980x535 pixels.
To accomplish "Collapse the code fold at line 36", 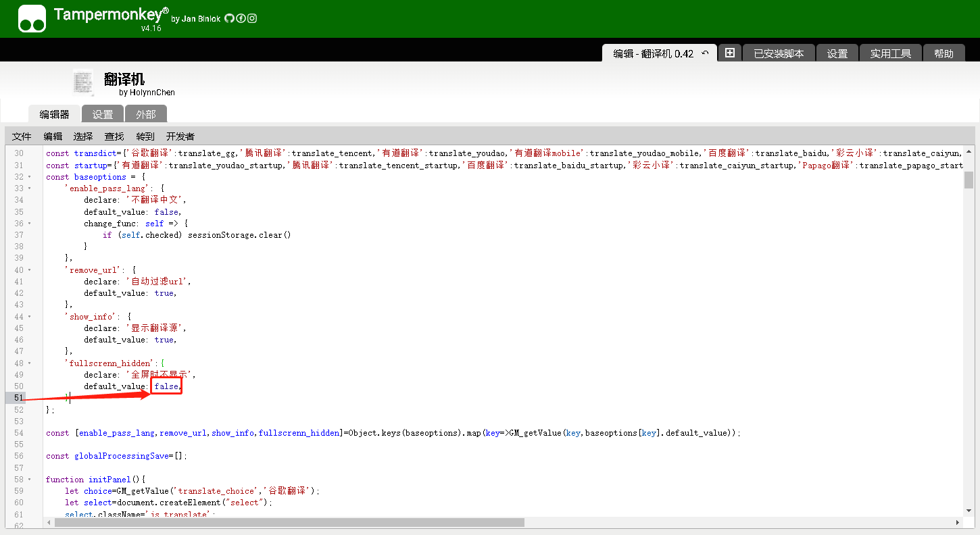I will (29, 224).
